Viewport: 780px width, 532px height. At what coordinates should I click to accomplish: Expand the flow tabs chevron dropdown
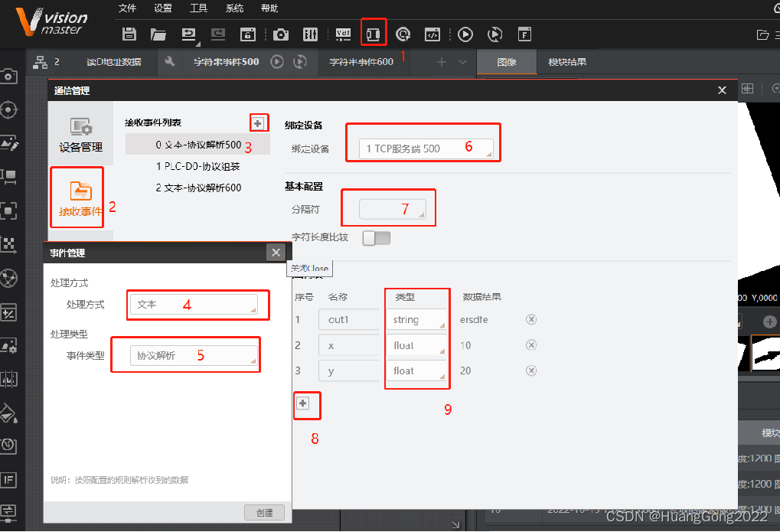coord(462,62)
